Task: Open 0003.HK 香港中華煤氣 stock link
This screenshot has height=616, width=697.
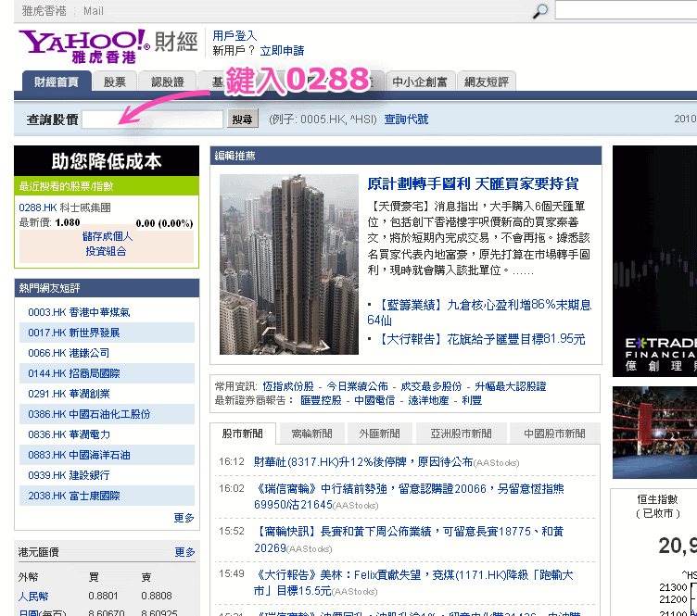Action: point(79,312)
